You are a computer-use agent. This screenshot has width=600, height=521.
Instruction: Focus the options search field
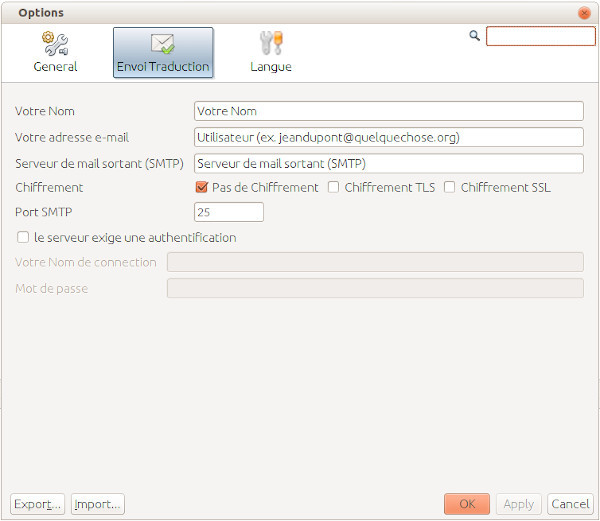[541, 36]
